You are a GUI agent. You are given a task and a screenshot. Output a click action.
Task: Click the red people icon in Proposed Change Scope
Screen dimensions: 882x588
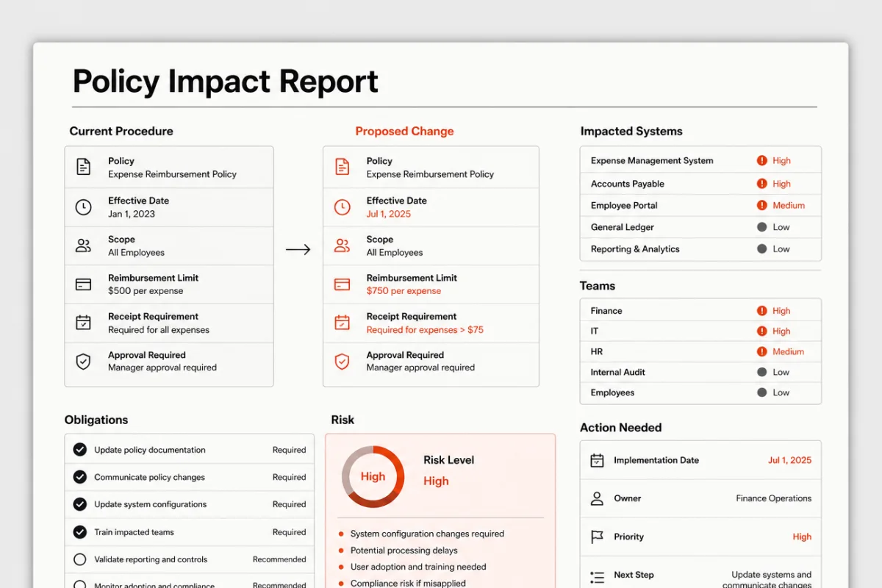click(x=343, y=245)
